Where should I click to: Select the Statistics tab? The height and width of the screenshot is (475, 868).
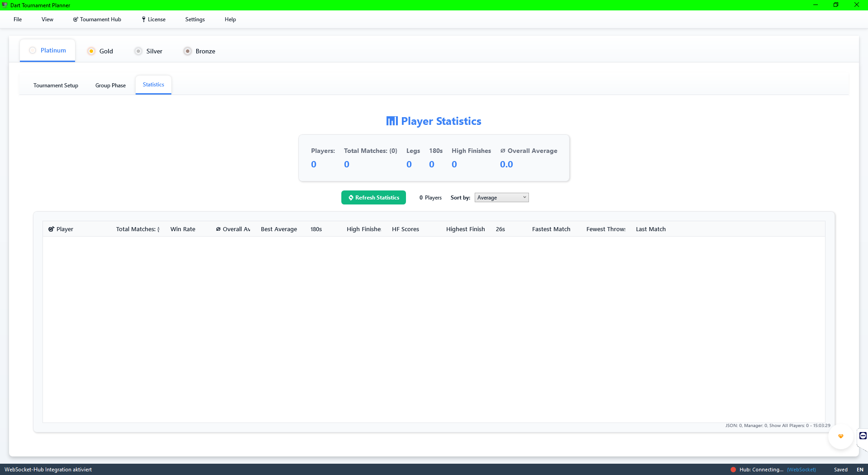click(153, 85)
